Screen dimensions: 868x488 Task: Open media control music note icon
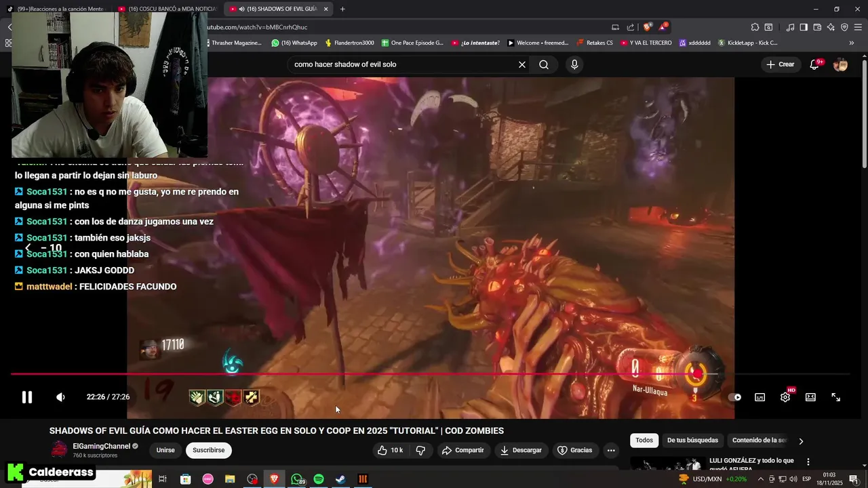tap(790, 27)
